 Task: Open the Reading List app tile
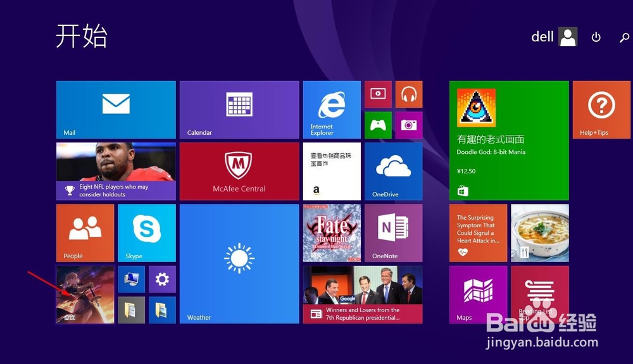click(540, 294)
